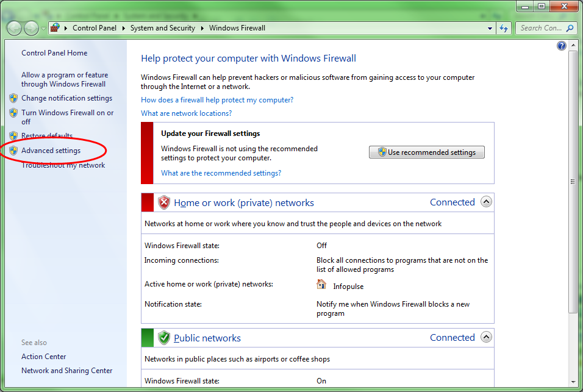This screenshot has height=392, width=583.
Task: Close the Windows Firewall window
Action: pos(565,6)
